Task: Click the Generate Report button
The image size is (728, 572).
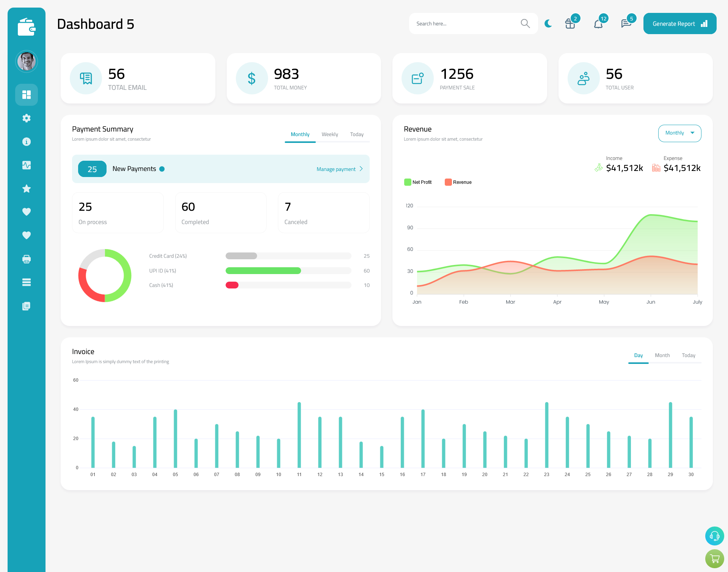Action: (678, 23)
